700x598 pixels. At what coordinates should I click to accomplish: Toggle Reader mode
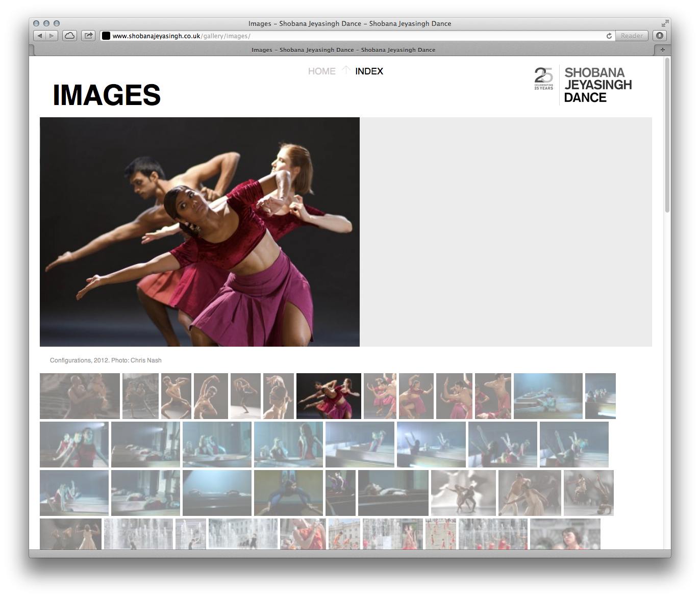click(x=632, y=36)
